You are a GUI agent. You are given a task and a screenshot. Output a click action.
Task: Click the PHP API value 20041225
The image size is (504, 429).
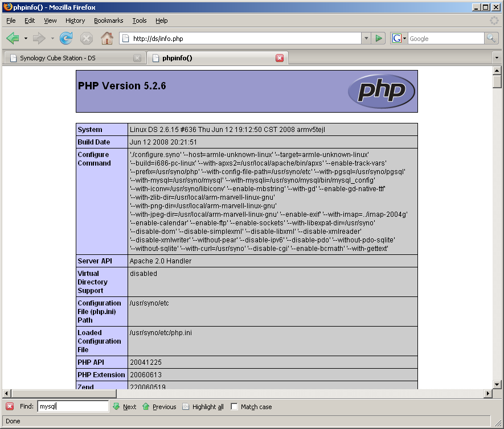click(x=146, y=362)
